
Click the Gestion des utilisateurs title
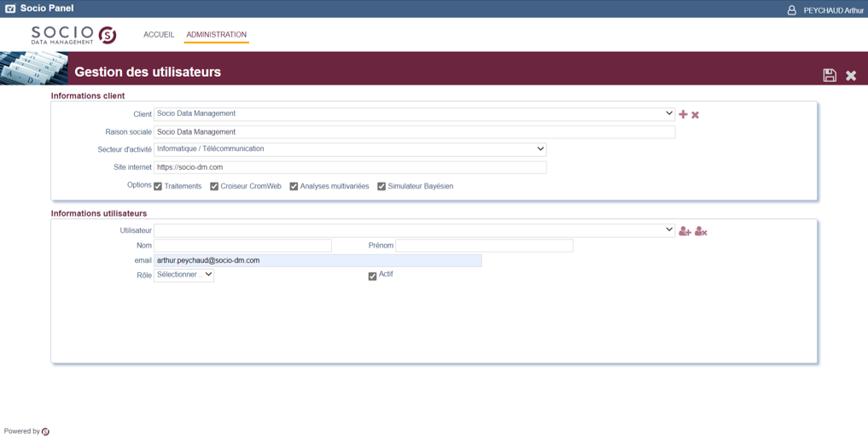pyautogui.click(x=148, y=72)
